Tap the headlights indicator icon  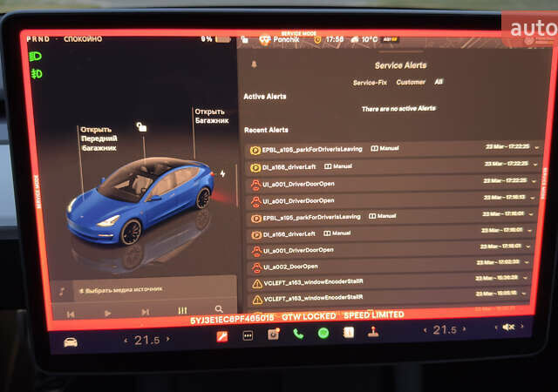[35, 57]
